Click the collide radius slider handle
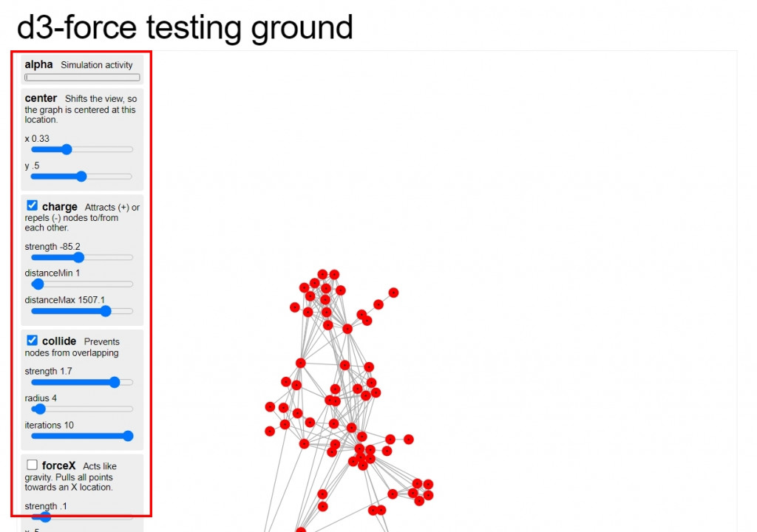This screenshot has width=757, height=532. pyautogui.click(x=40, y=409)
